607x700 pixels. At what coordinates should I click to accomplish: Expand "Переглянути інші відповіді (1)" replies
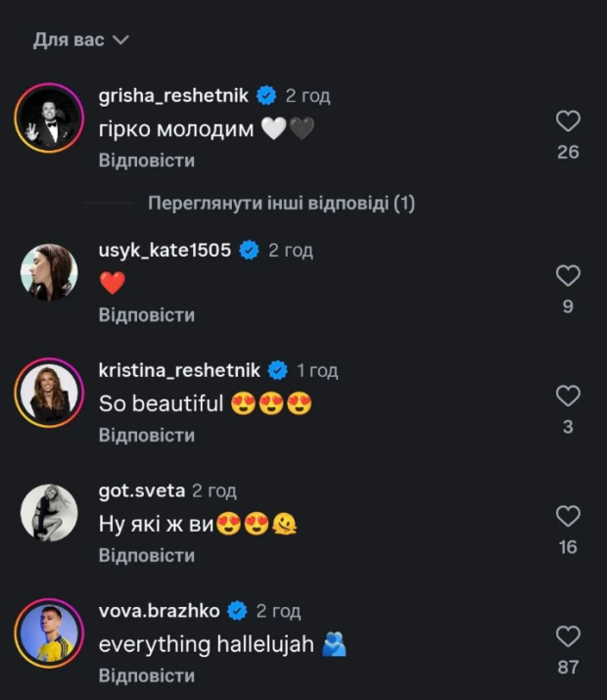click(x=282, y=204)
